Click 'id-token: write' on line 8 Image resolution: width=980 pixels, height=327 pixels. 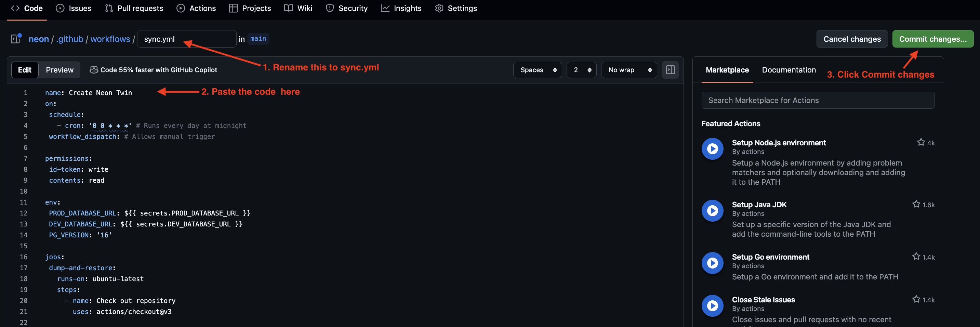tap(78, 169)
